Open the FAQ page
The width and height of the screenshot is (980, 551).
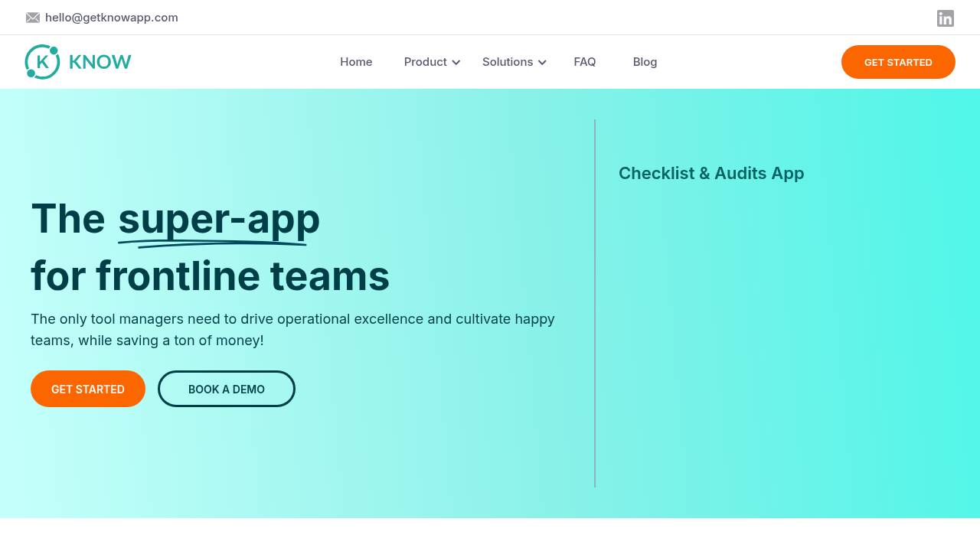click(585, 62)
